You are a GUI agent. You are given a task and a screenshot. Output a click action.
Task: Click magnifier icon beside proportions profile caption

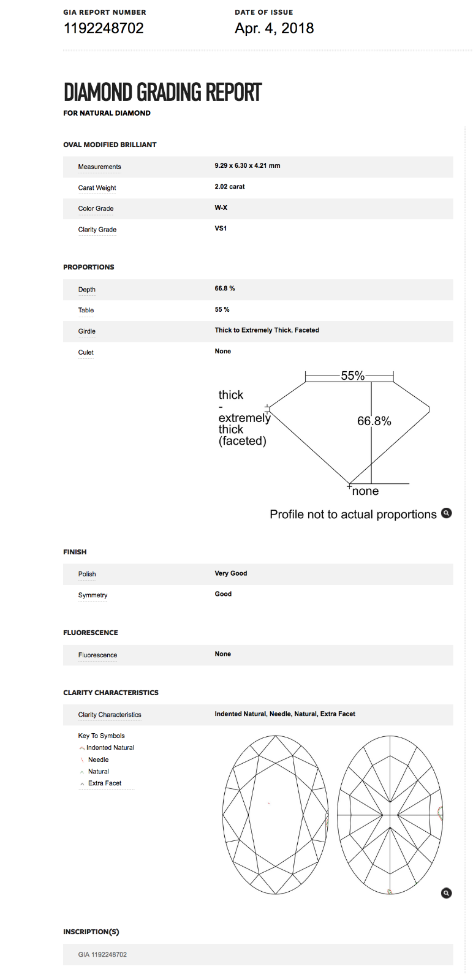pos(447,513)
